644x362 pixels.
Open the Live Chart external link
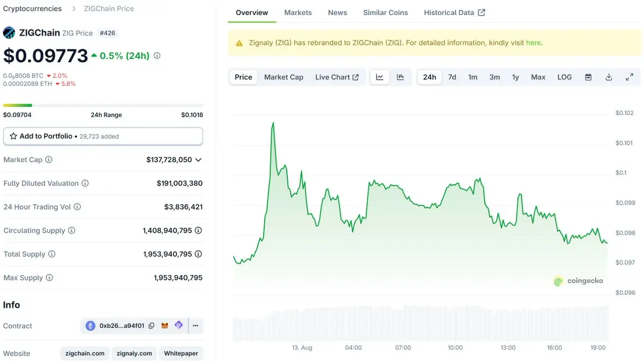click(x=337, y=77)
